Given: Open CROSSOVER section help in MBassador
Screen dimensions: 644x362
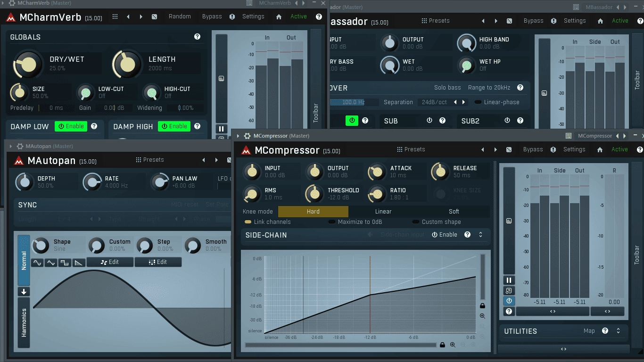Looking at the screenshot, I should 520,88.
